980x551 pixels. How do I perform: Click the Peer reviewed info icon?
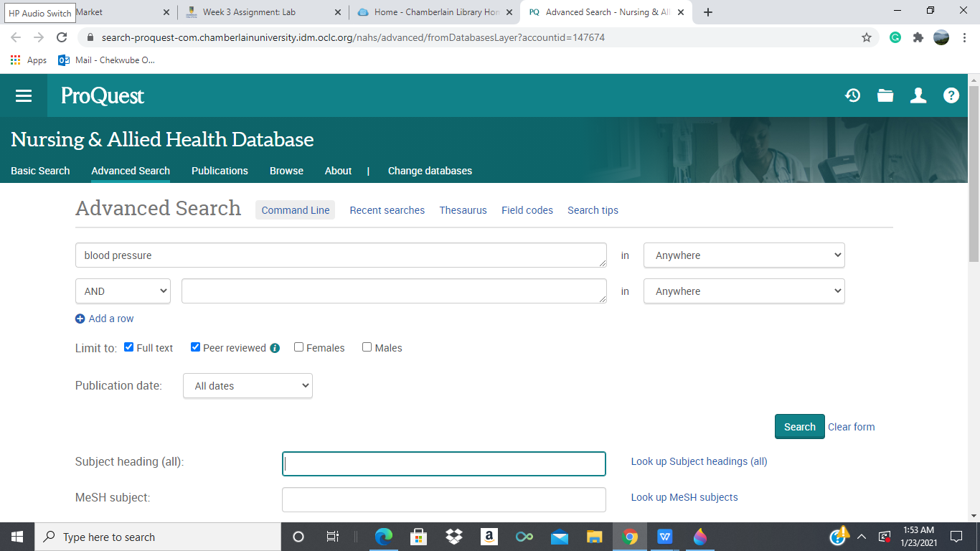275,348
